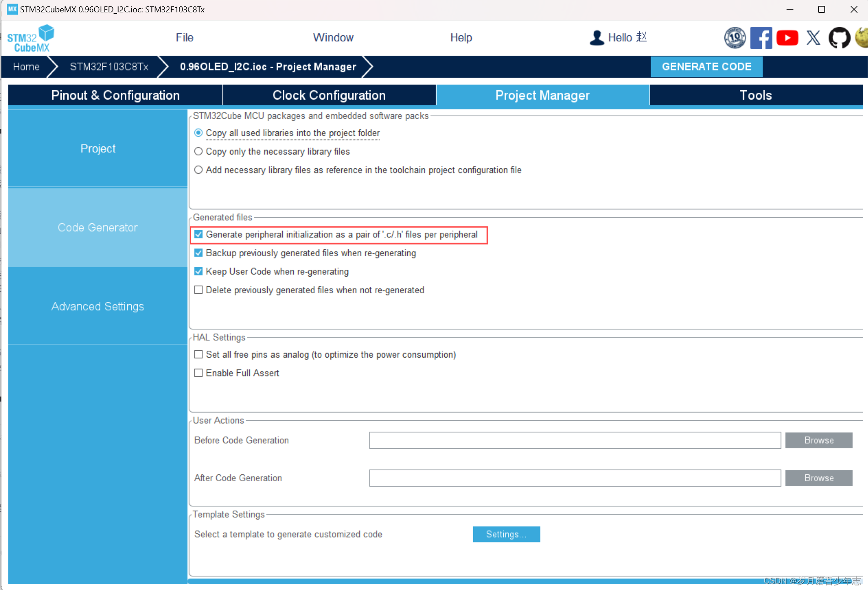Open the YouTube icon link
Image resolution: width=868 pixels, height=590 pixels.
[x=787, y=38]
